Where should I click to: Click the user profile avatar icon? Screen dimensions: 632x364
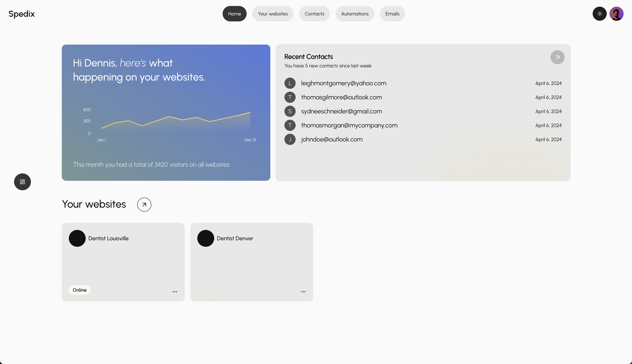pos(617,14)
